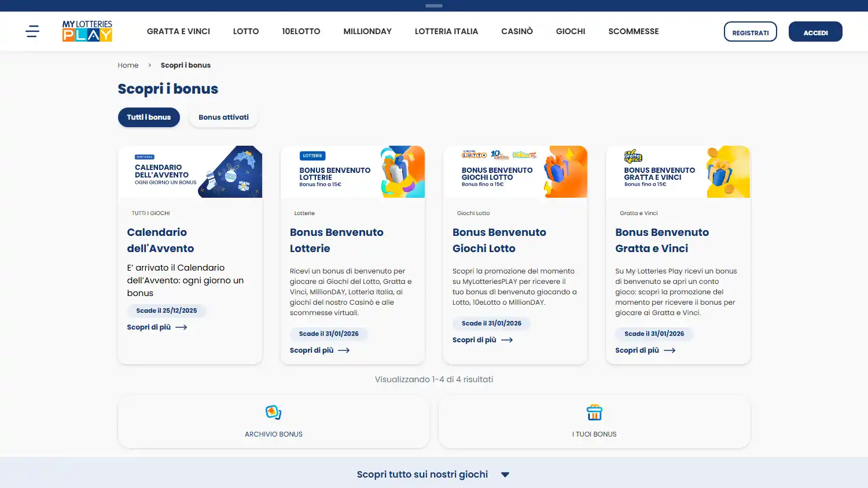Click arrow beside Calendario dell'Avvento Scopri di più

coord(181,327)
